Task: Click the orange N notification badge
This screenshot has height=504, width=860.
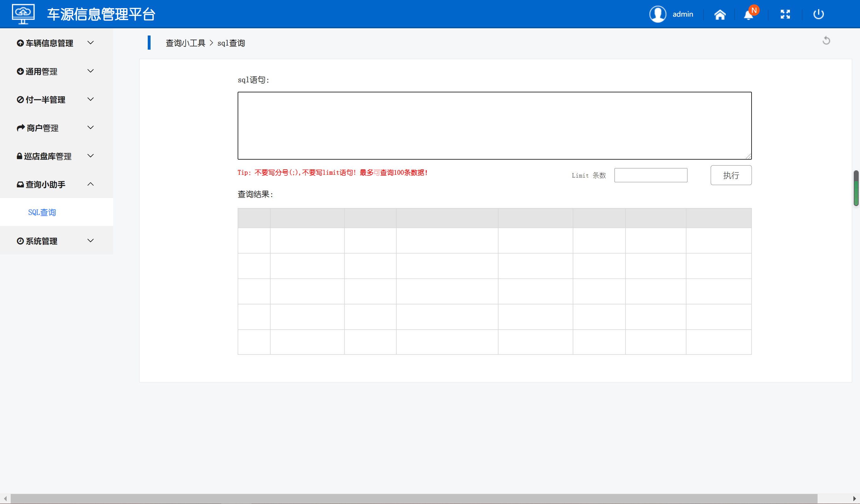Action: (754, 10)
